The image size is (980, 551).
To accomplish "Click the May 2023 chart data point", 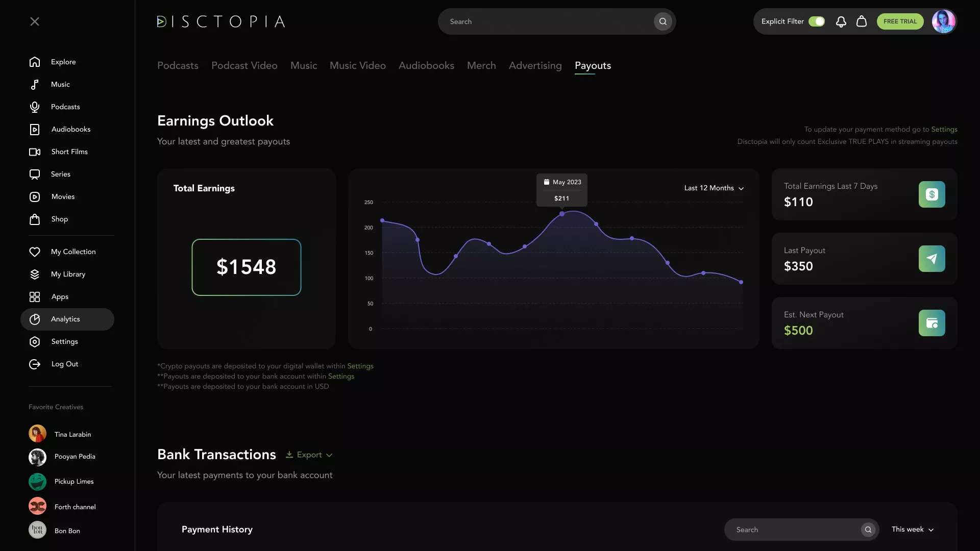I will 562,214.
